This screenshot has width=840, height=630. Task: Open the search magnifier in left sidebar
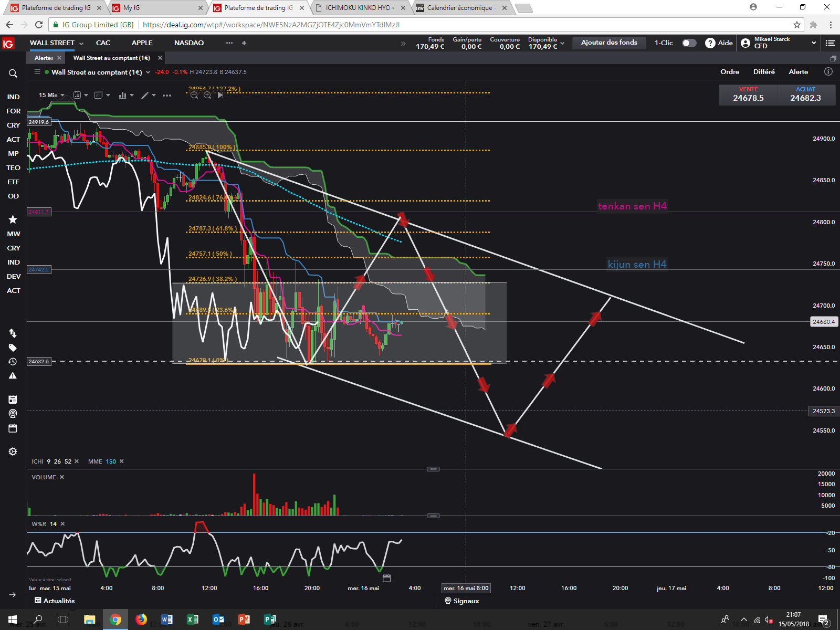pyautogui.click(x=13, y=73)
